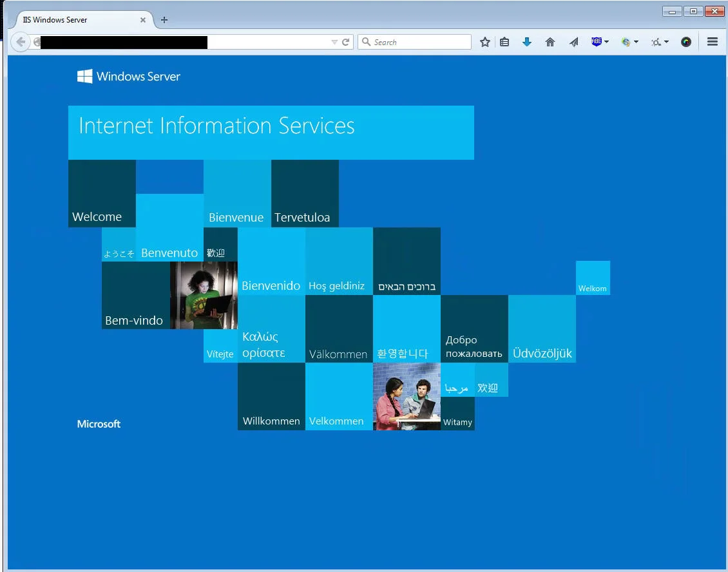Viewport: 728px width, 572px height.
Task: Show bookmarks list icon
Action: pos(504,42)
